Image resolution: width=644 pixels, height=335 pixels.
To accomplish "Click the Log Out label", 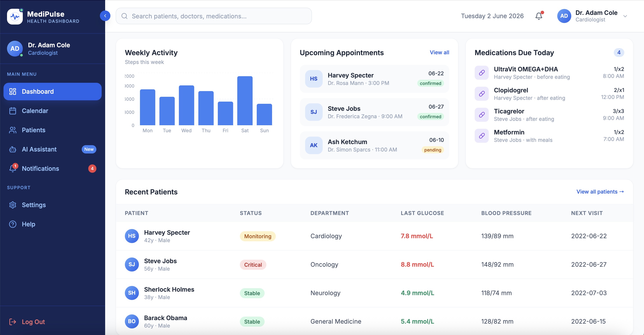I will pos(33,322).
